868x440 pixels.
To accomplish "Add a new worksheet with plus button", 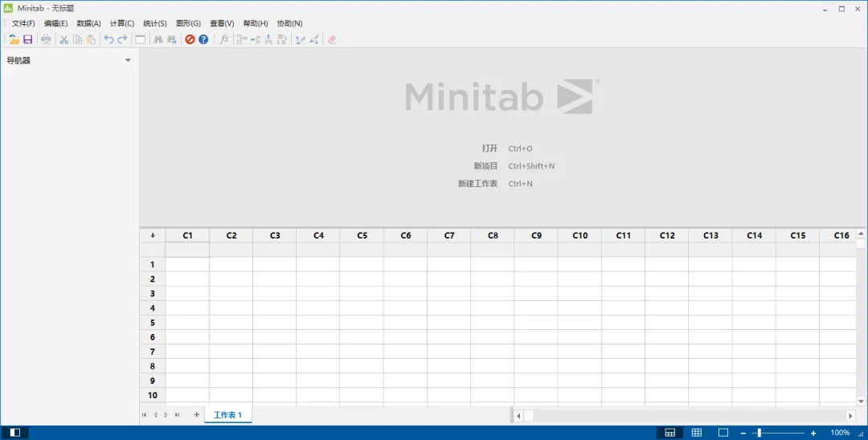I will coord(197,414).
